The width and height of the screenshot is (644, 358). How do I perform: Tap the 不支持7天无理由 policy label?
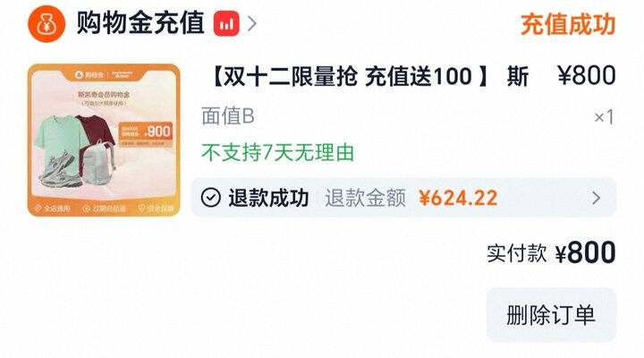point(277,152)
